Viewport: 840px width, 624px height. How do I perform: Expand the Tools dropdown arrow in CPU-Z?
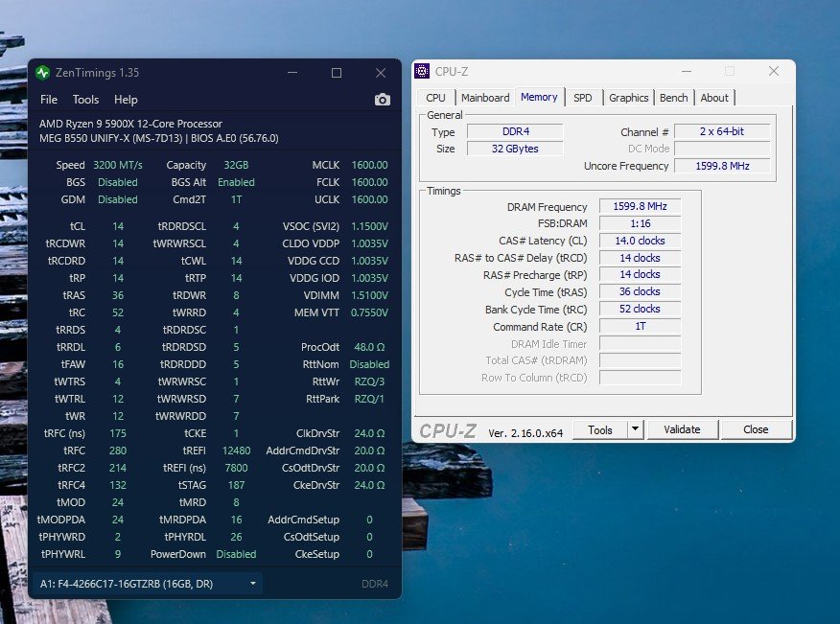[636, 429]
